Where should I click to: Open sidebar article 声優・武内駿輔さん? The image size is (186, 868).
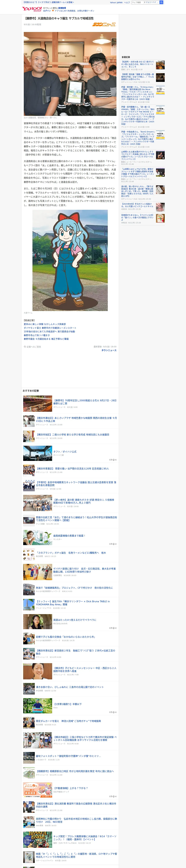138,115
